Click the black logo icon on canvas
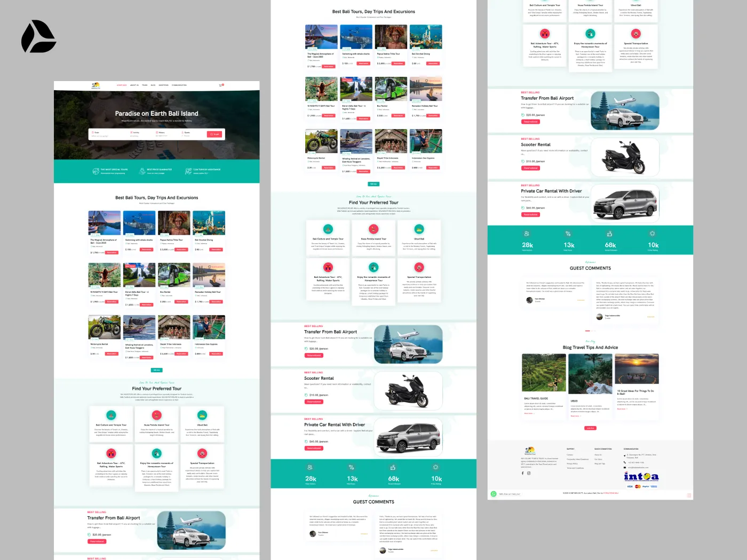 click(38, 37)
